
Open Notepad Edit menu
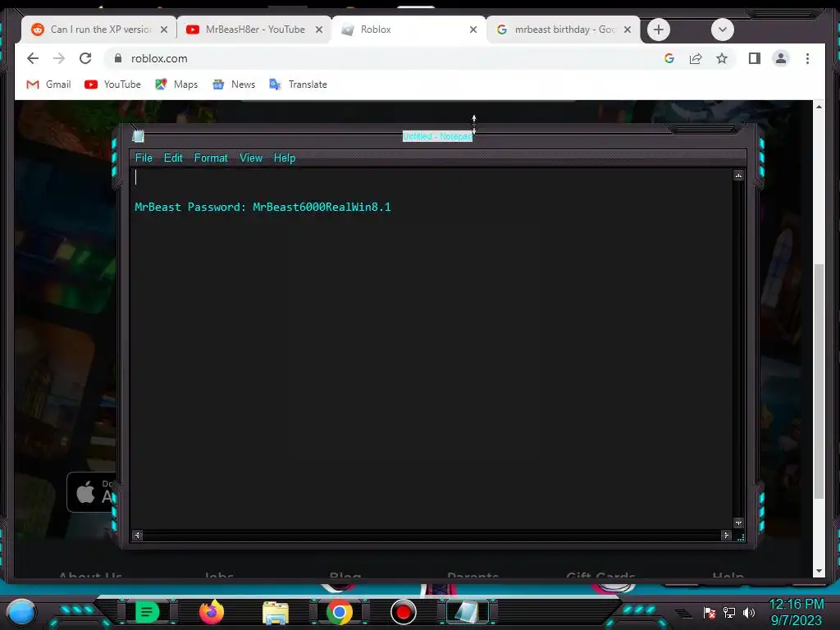[x=173, y=158]
